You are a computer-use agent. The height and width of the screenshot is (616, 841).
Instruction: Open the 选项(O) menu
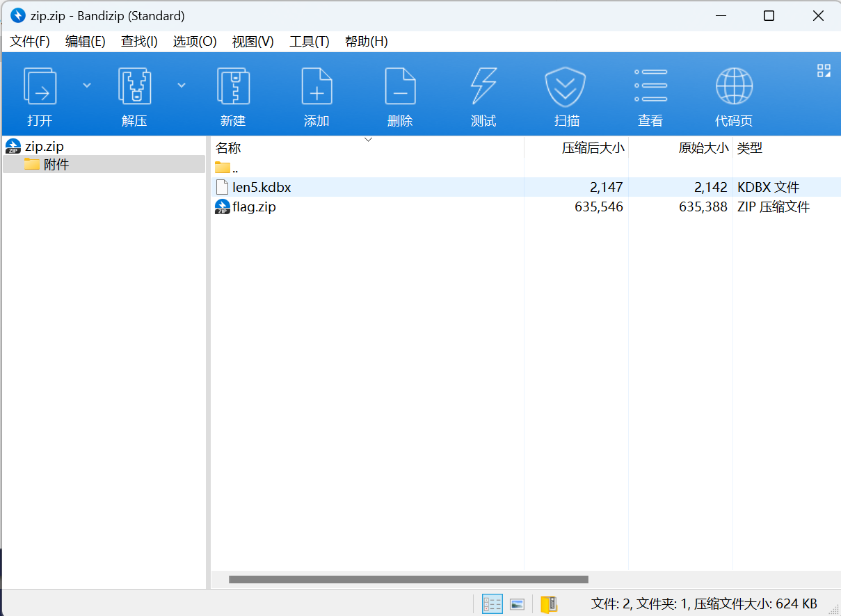(195, 42)
